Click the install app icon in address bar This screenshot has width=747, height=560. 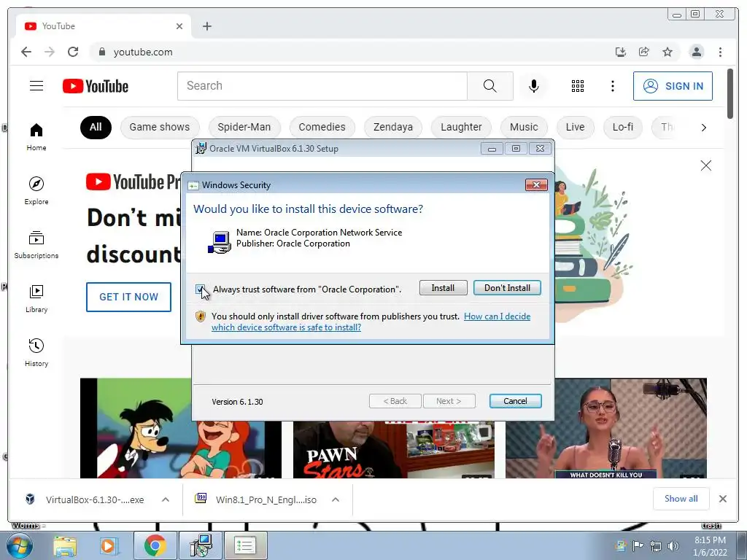[x=620, y=52]
